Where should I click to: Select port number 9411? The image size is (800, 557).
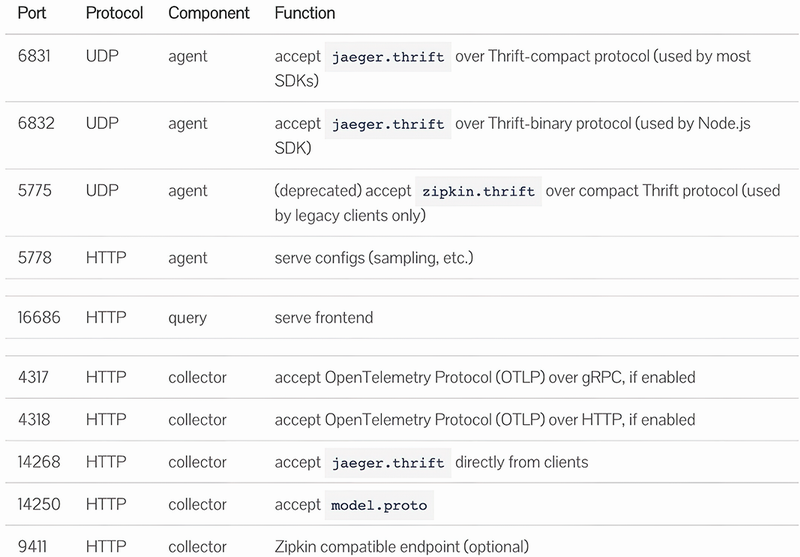(x=32, y=546)
